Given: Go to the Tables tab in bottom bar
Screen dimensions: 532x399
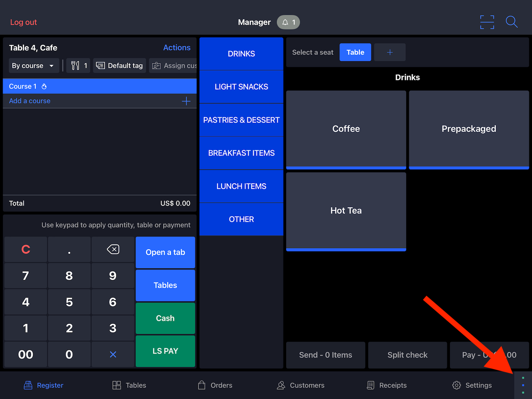Looking at the screenshot, I should 129,385.
